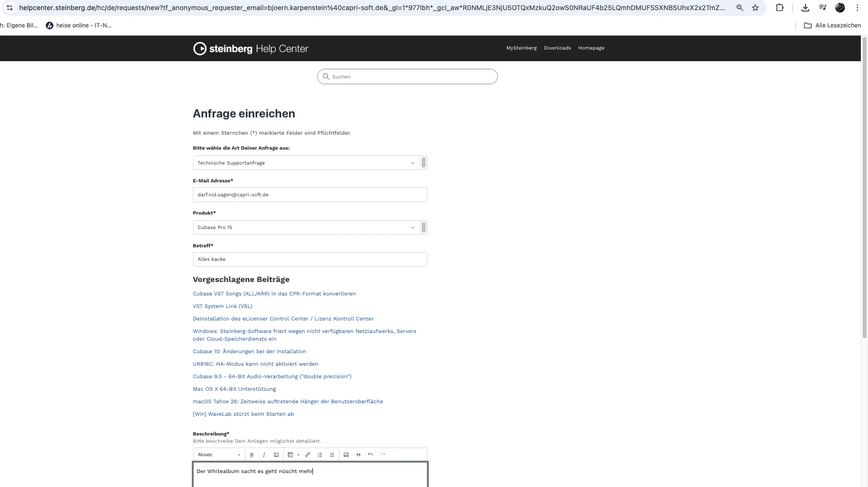This screenshot has width=868, height=487.
Task: Insert an image into the description
Action: (346, 455)
